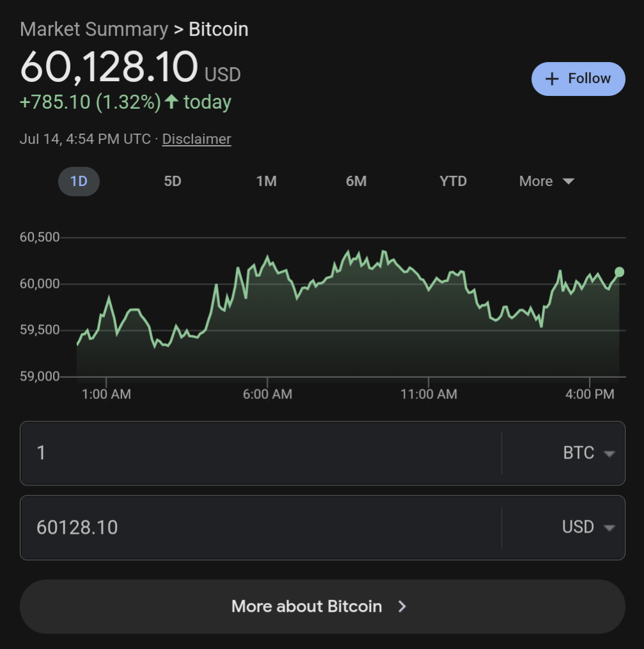
Task: Click the Market Summary breadcrumb link
Action: point(93,29)
